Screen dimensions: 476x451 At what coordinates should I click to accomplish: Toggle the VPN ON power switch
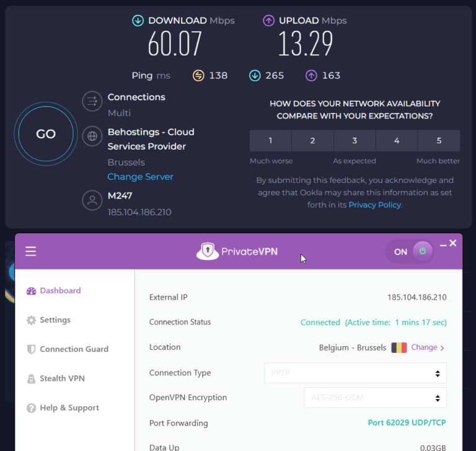pos(410,251)
